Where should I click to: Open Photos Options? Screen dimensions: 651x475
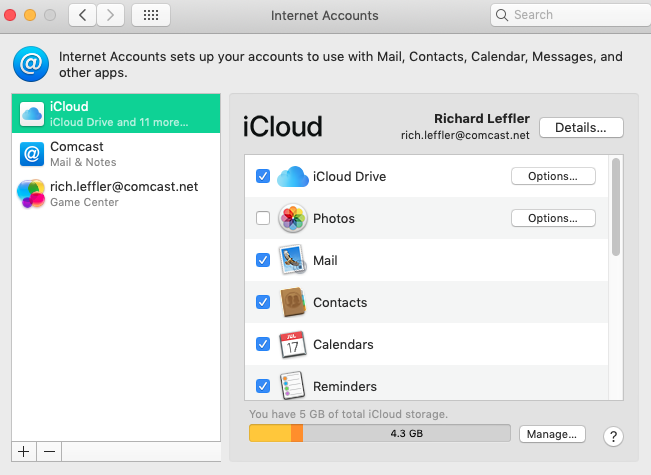pos(553,219)
